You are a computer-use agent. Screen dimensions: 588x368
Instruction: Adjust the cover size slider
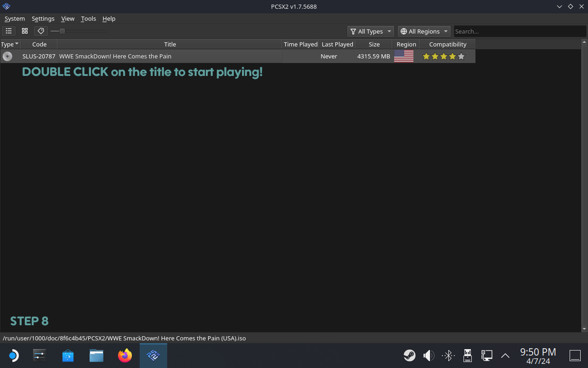click(62, 31)
